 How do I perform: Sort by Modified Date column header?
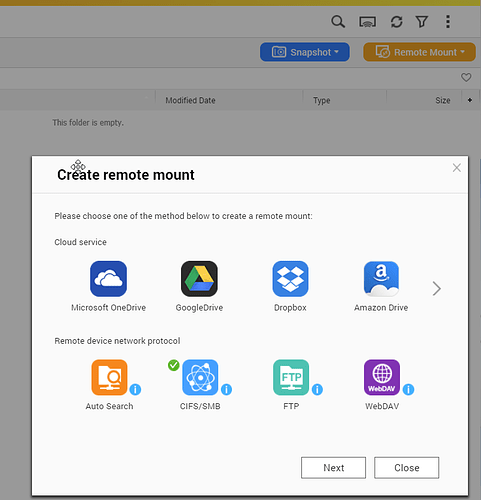click(x=190, y=100)
